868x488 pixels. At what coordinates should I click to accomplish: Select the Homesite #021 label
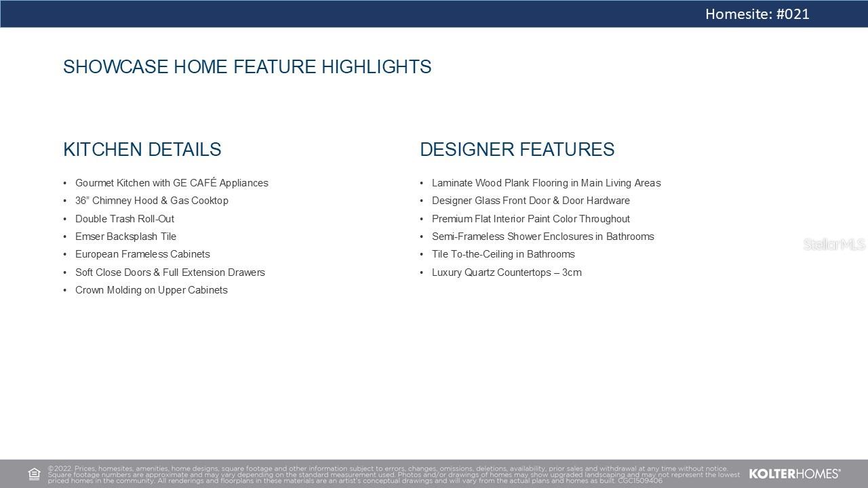(x=757, y=14)
